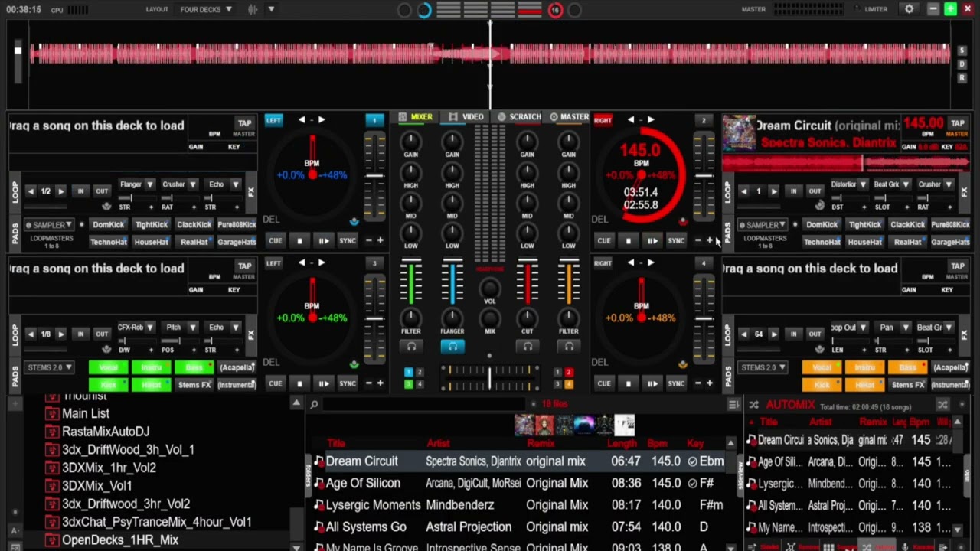Switch to the MIXER tab
This screenshot has height=551, width=980.
coord(416,117)
